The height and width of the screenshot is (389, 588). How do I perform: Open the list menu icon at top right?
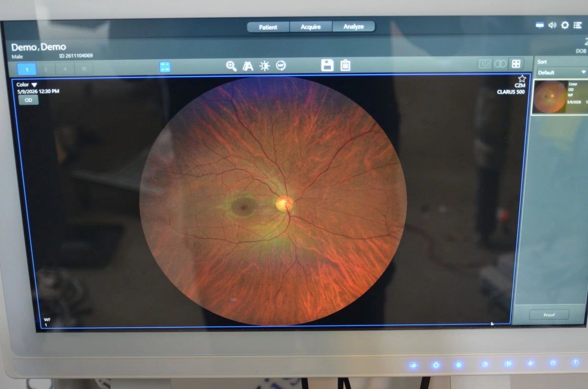(x=578, y=25)
